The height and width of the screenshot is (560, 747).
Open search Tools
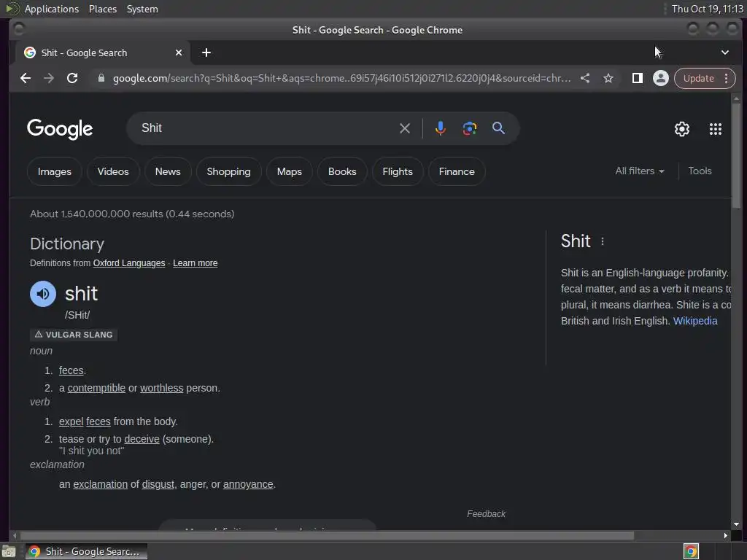coord(700,171)
